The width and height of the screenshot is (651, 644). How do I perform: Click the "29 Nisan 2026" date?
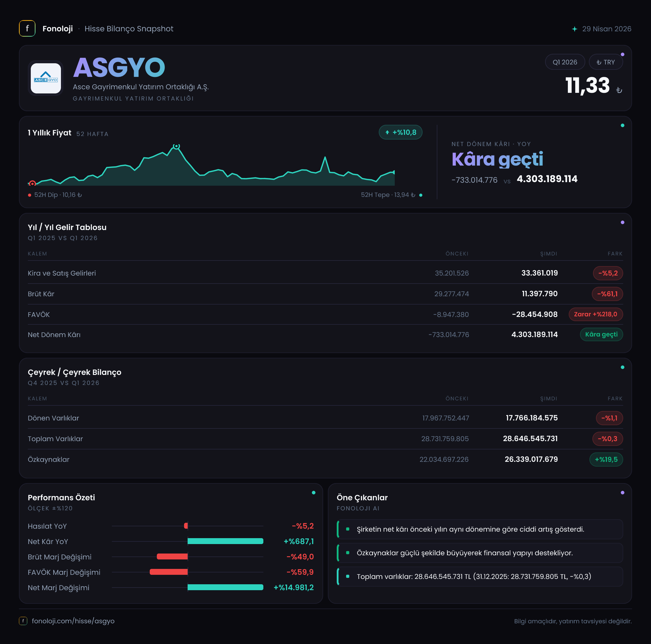click(x=607, y=29)
